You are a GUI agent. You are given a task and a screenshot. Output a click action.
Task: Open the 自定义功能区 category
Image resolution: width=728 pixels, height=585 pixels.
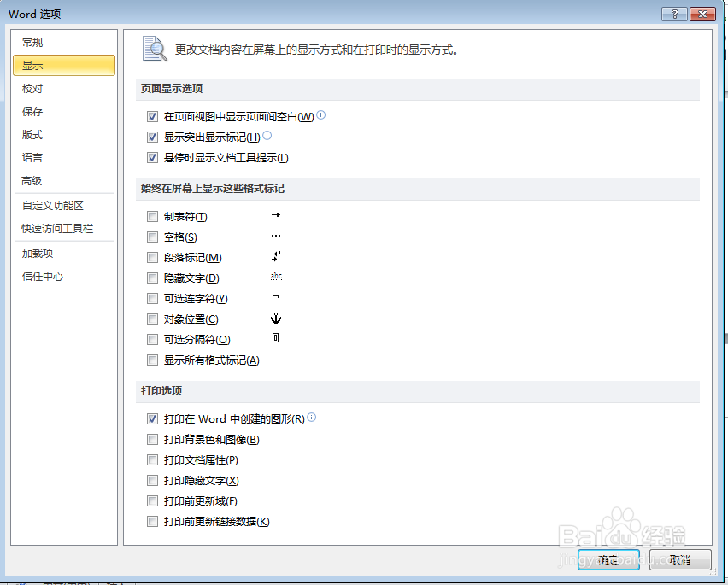click(x=64, y=206)
